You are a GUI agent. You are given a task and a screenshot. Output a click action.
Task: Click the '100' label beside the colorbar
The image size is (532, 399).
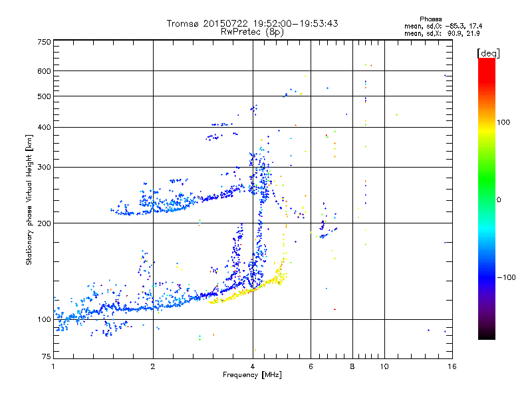point(503,122)
